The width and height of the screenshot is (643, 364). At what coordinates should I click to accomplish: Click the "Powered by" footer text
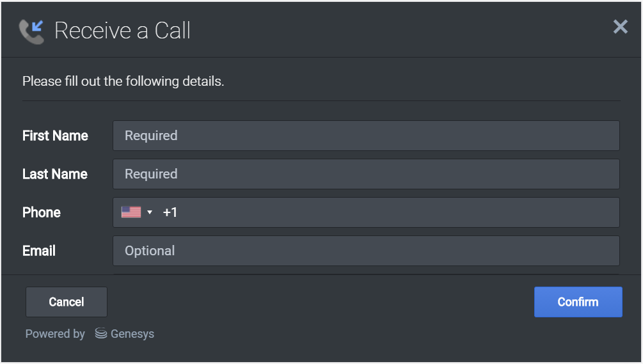pyautogui.click(x=55, y=334)
